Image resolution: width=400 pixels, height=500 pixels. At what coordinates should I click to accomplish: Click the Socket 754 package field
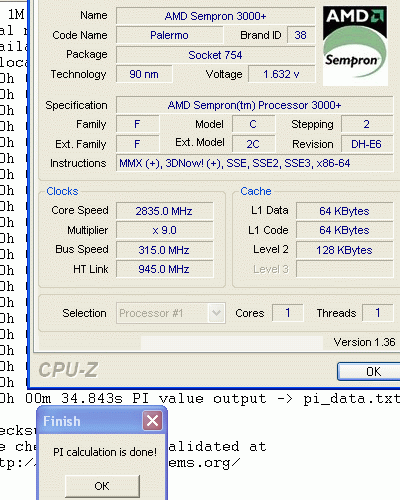[x=216, y=55]
